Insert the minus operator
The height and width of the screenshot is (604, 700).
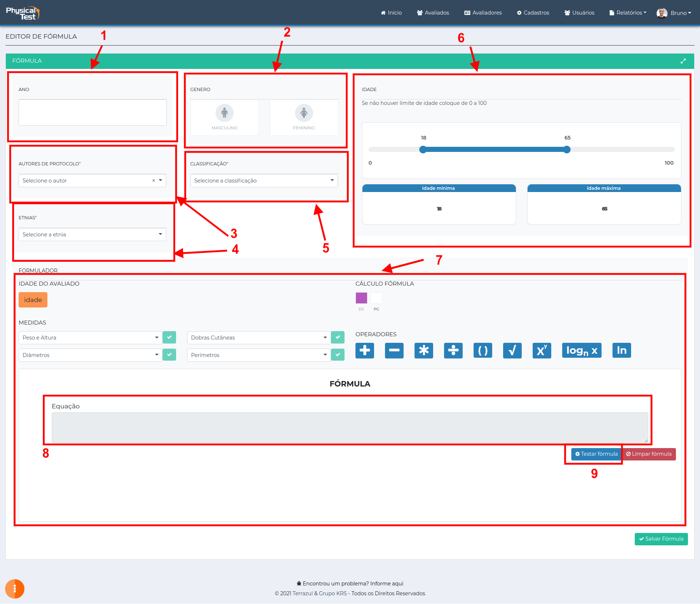tap(394, 350)
